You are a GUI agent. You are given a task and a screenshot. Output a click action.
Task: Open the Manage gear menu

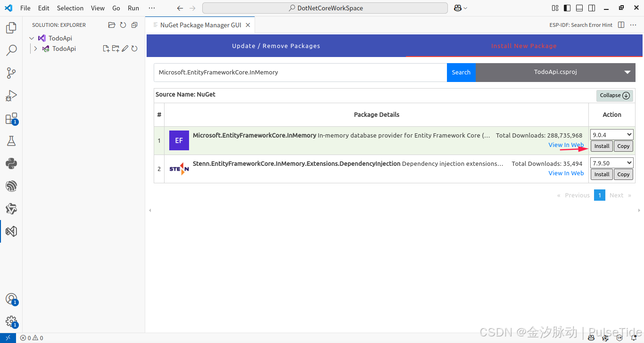11,322
